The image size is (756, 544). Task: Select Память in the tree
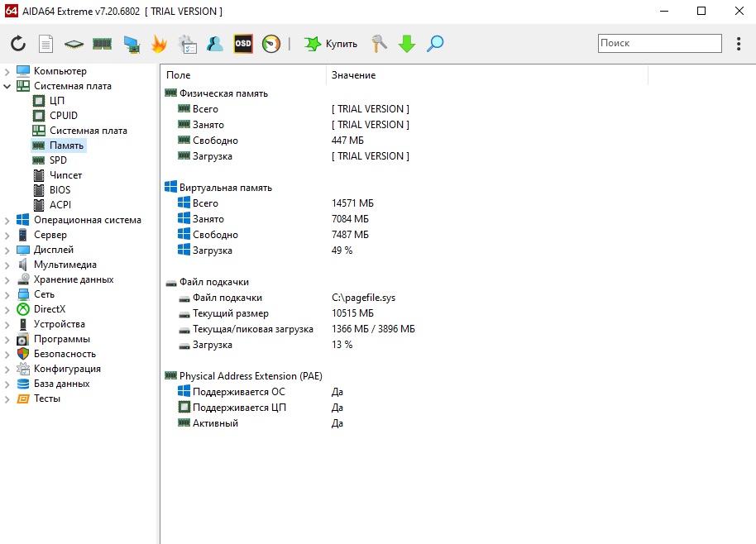[66, 146]
